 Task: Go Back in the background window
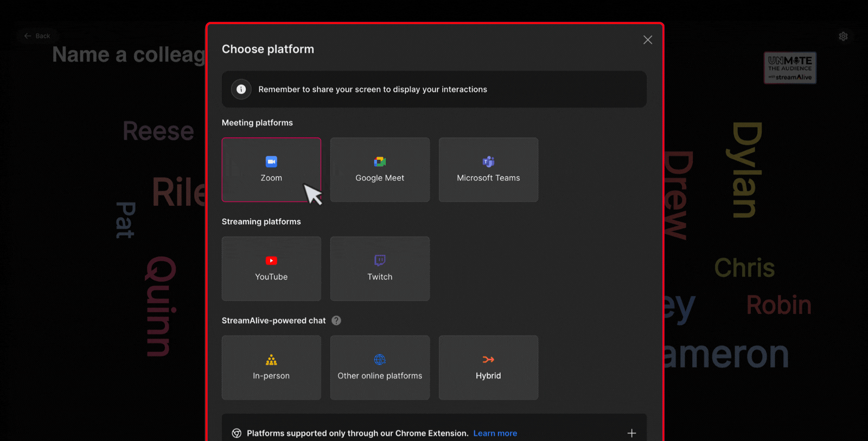[37, 36]
